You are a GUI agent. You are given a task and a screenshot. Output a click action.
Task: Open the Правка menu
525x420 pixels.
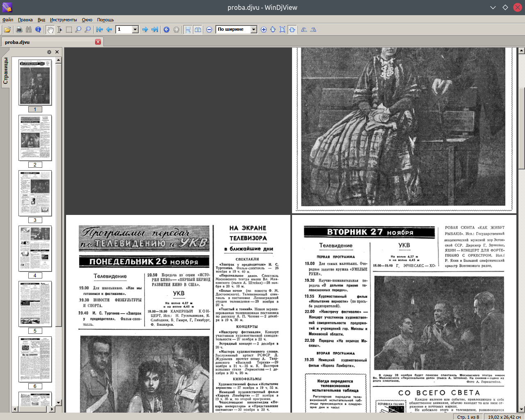[25, 20]
